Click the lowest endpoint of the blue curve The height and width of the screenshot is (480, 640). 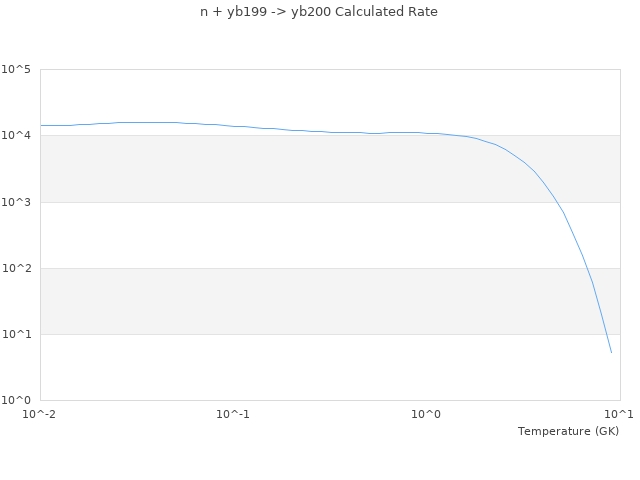pyautogui.click(x=611, y=352)
